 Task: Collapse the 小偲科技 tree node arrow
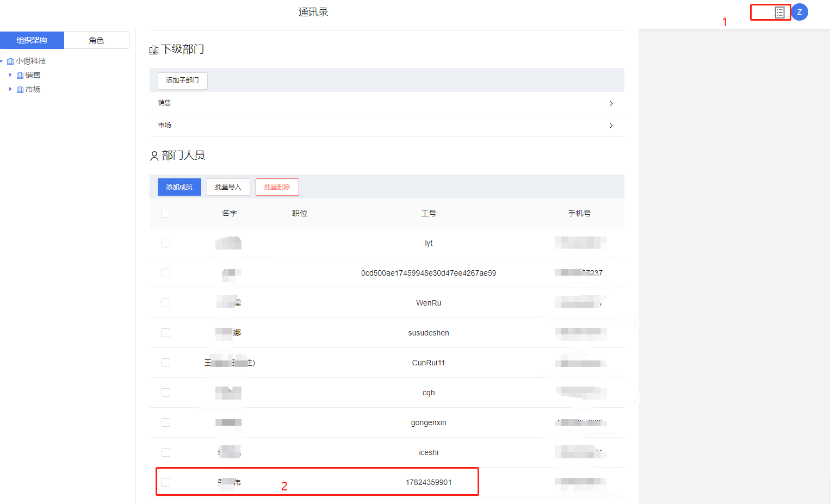(x=2, y=61)
